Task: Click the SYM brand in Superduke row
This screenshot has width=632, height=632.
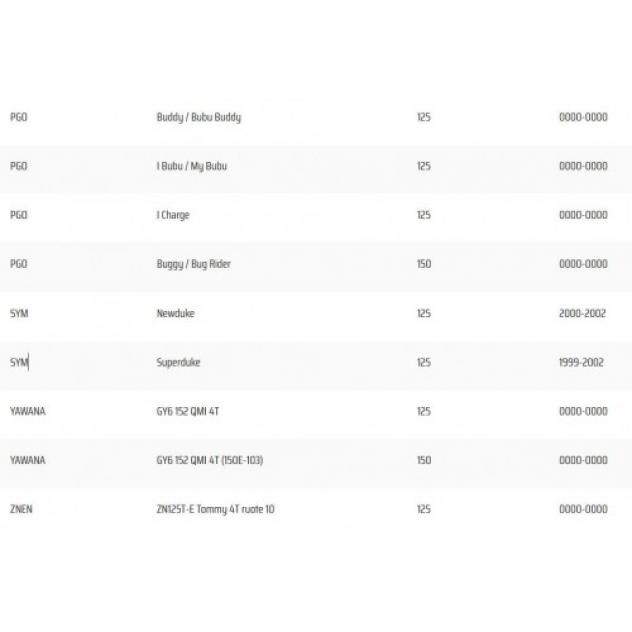Action: [19, 362]
